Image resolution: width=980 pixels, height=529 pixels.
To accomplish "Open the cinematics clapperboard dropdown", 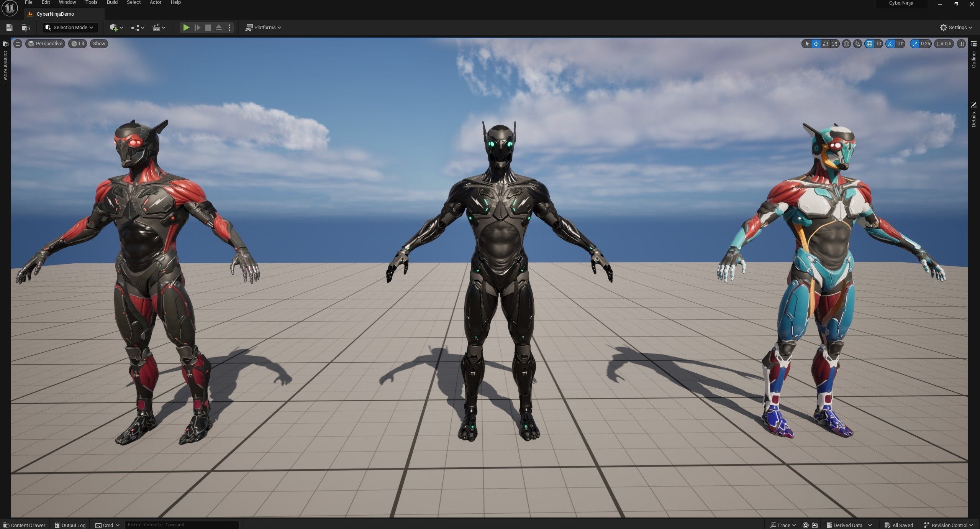I will [x=159, y=27].
